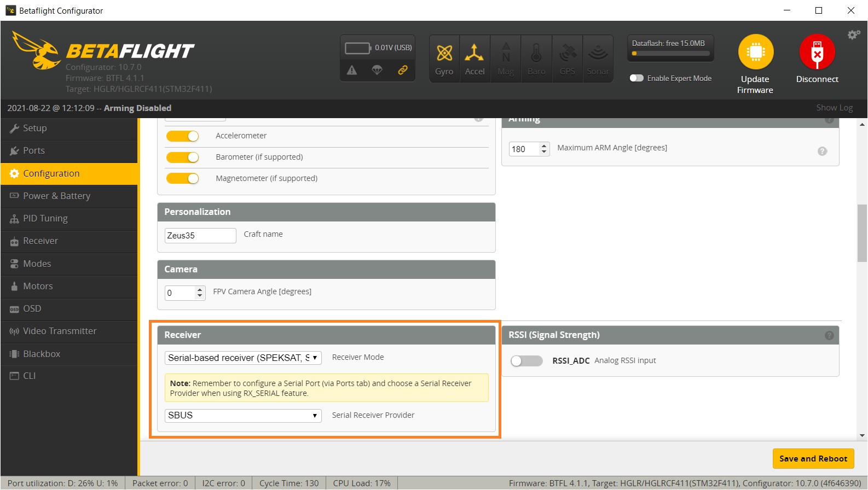Click the Receiver section header

[x=326, y=335]
